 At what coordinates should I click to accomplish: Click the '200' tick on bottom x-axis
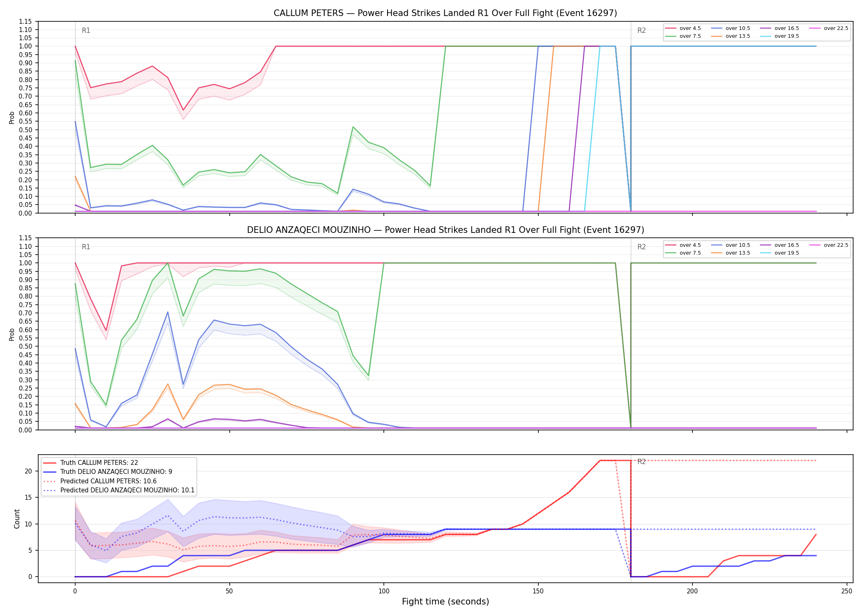pos(692,591)
